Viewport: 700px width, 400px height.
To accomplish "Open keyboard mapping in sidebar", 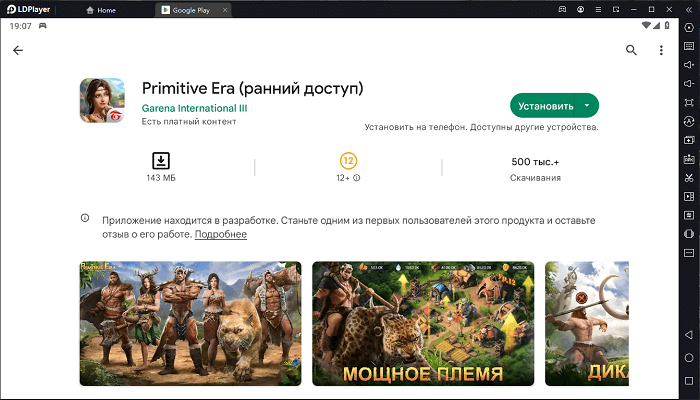I will (689, 46).
